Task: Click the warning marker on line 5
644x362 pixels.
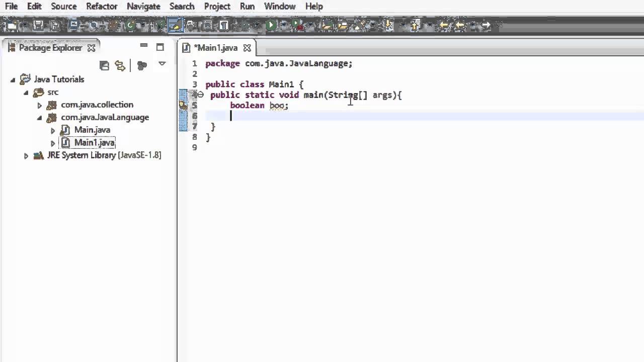Action: (x=183, y=106)
